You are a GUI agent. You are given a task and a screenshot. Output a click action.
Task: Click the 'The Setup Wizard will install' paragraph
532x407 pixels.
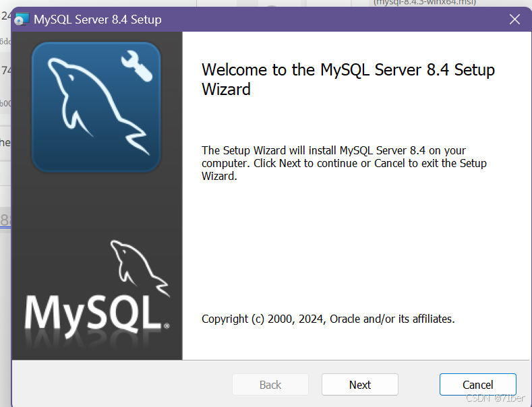[344, 163]
